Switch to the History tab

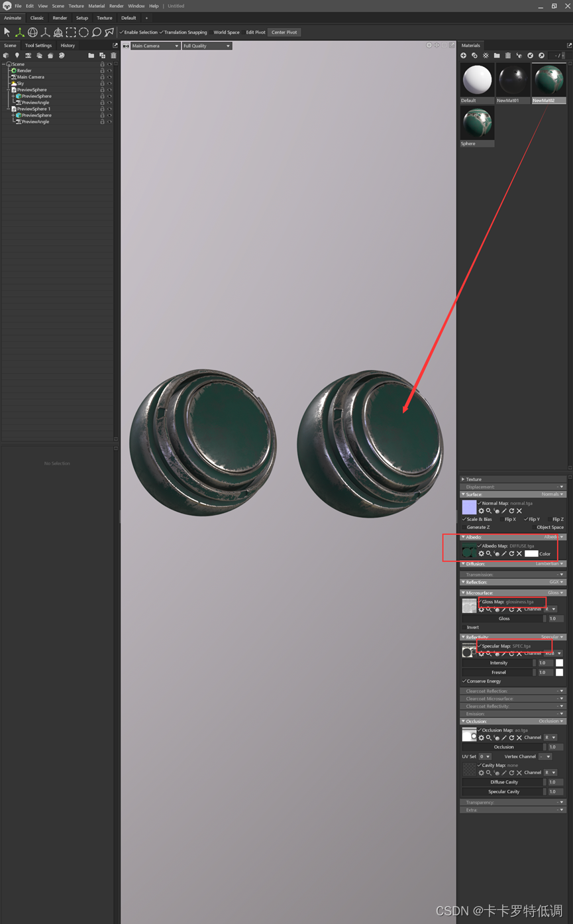pyautogui.click(x=68, y=46)
